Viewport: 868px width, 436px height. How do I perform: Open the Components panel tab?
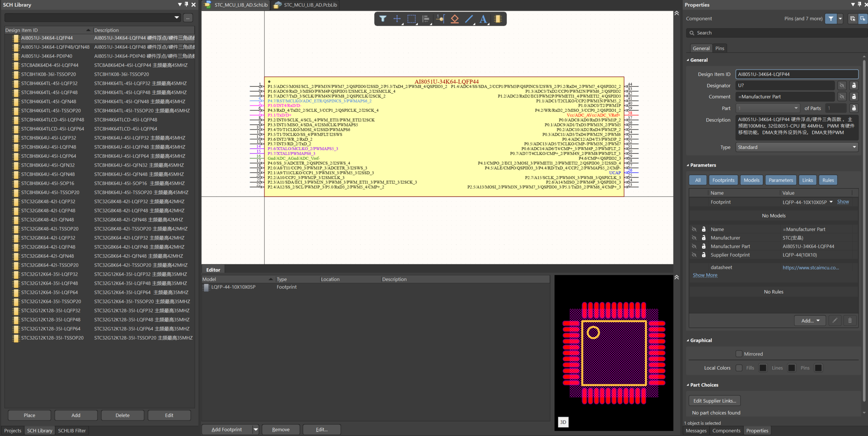tap(726, 431)
